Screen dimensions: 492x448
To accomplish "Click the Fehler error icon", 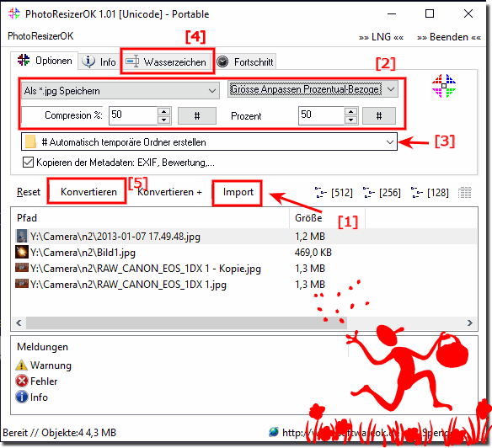I will (x=22, y=381).
